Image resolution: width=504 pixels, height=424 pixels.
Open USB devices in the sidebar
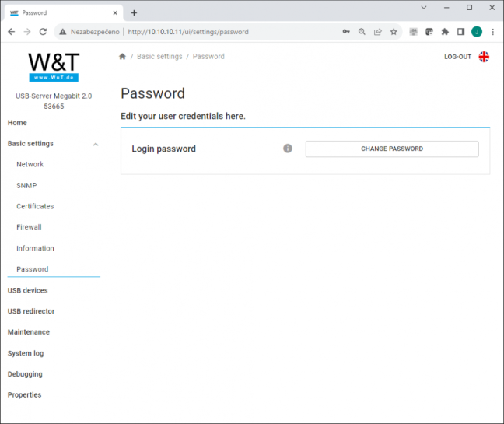[28, 290]
